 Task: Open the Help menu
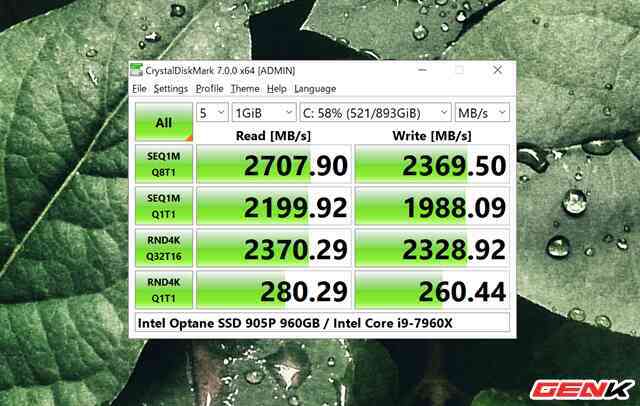pos(276,89)
